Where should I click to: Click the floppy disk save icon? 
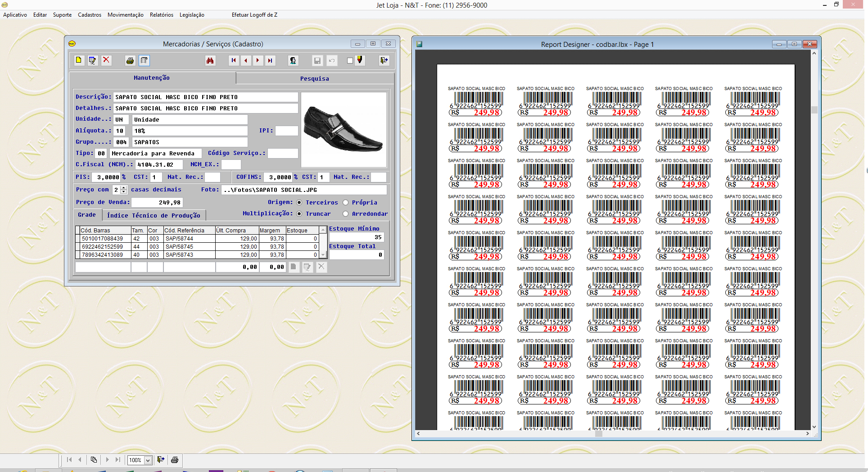coord(317,60)
